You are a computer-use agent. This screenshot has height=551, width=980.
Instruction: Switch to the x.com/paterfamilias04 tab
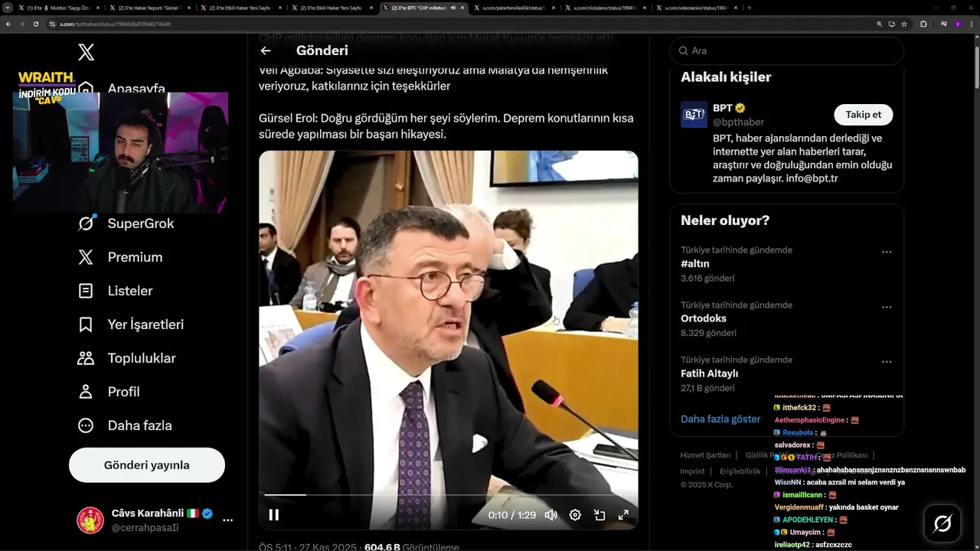514,8
